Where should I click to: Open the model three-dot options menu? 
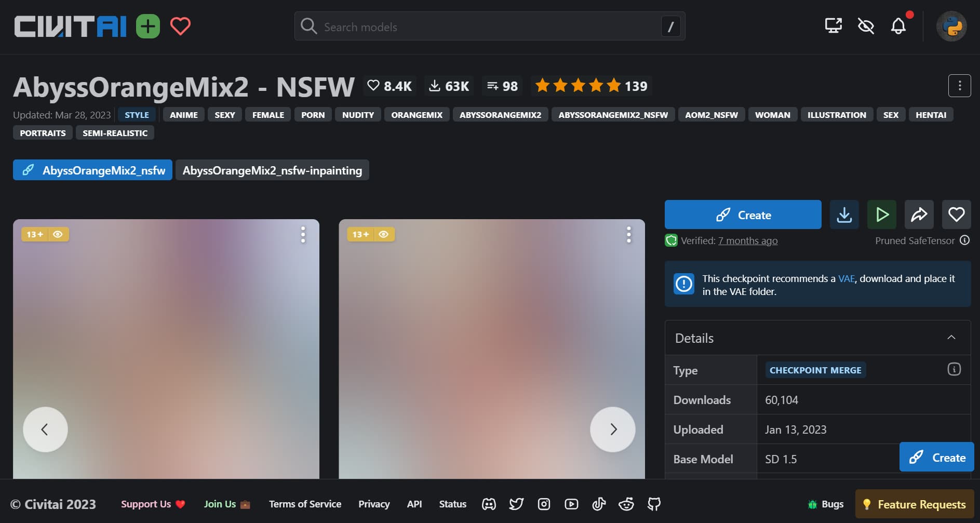pyautogui.click(x=960, y=86)
